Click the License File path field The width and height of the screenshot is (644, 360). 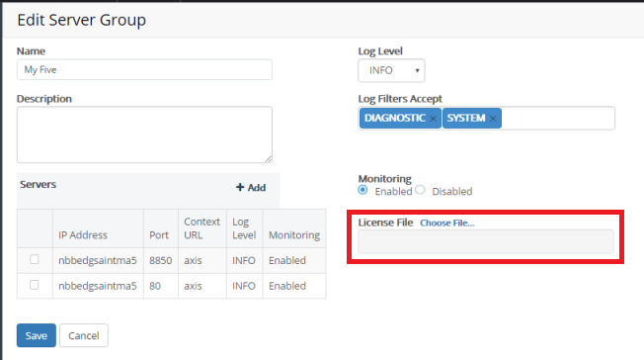click(486, 242)
